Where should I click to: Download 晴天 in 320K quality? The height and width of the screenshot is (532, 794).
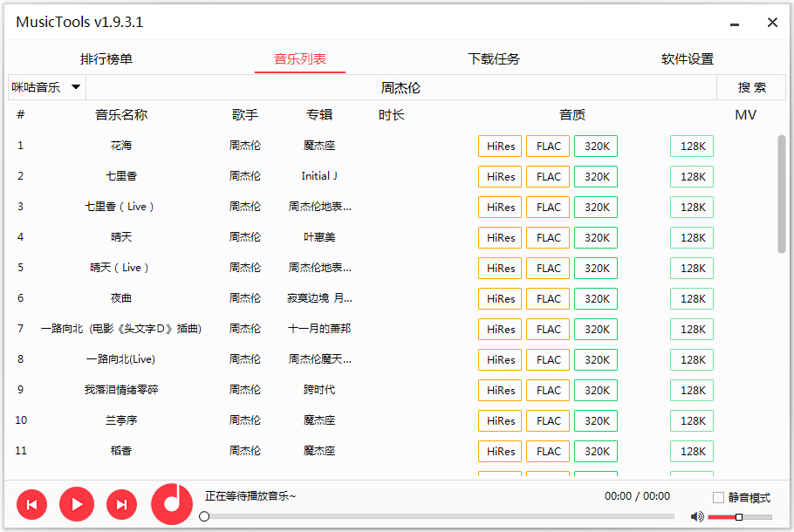point(595,237)
